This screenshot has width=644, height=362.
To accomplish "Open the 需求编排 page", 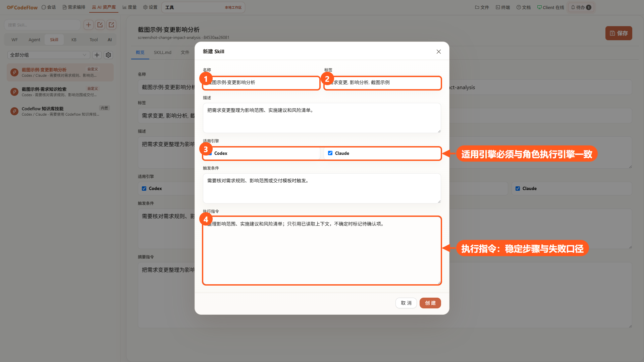I will coord(74,7).
